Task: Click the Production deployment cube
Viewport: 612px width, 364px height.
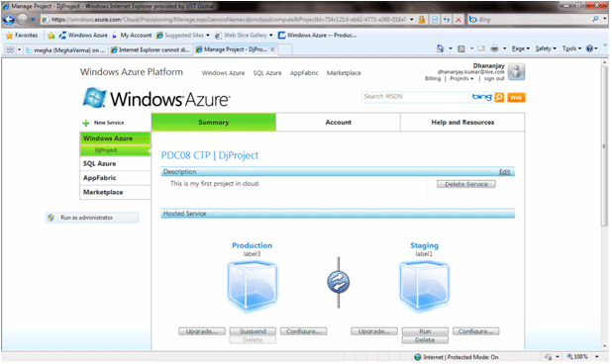Action: (253, 287)
